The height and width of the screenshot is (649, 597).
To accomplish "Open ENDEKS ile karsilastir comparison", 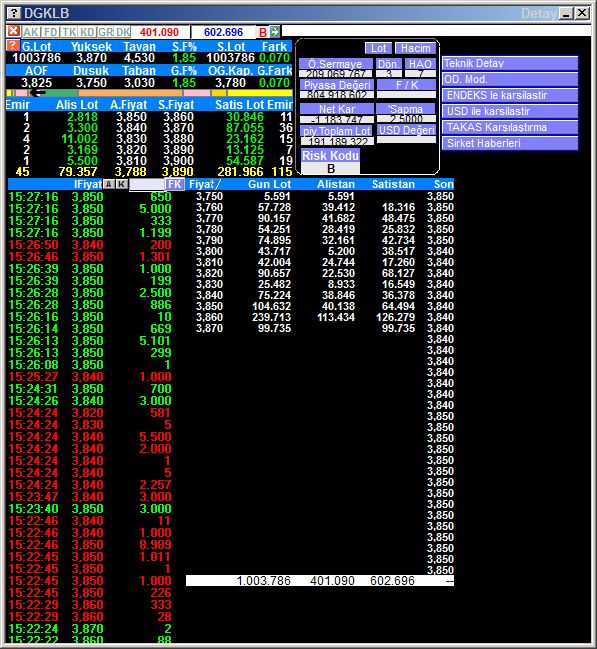I will [x=510, y=95].
